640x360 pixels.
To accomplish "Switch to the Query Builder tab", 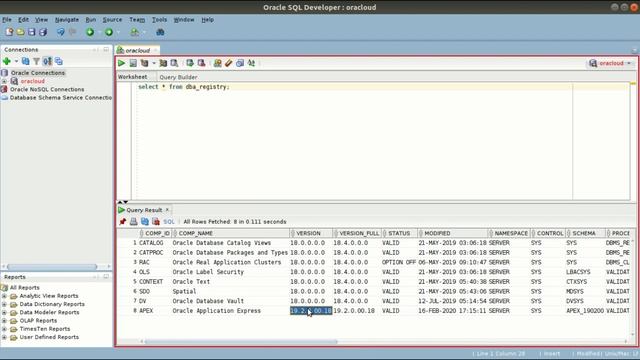I will click(178, 77).
